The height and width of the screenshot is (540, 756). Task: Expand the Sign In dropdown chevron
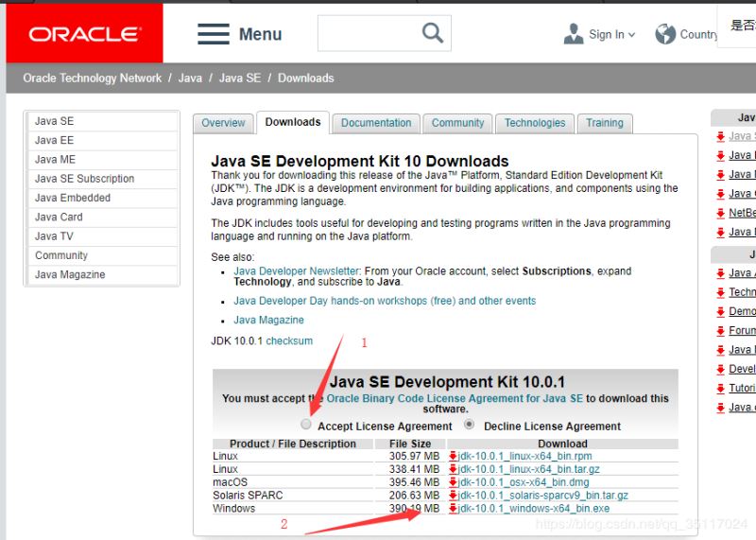point(631,35)
